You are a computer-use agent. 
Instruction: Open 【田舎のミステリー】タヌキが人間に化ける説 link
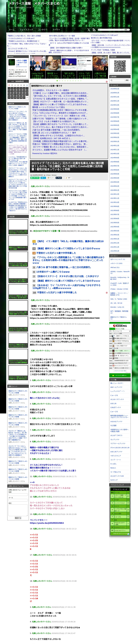[x=68, y=276]
